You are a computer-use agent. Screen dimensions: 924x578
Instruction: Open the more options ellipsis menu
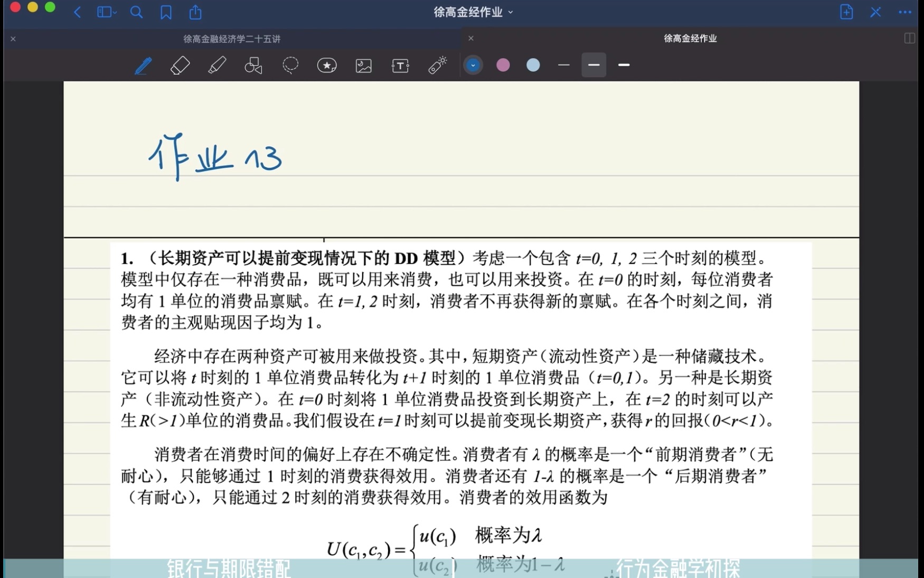[904, 12]
